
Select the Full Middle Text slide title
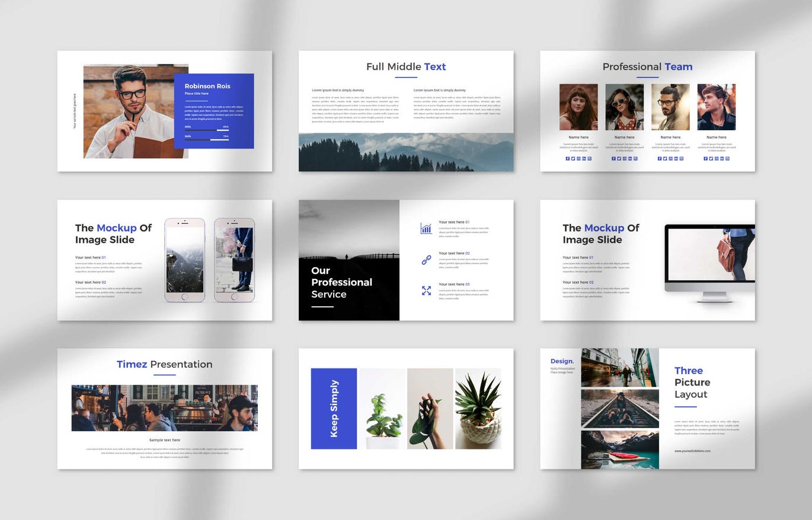click(x=406, y=67)
